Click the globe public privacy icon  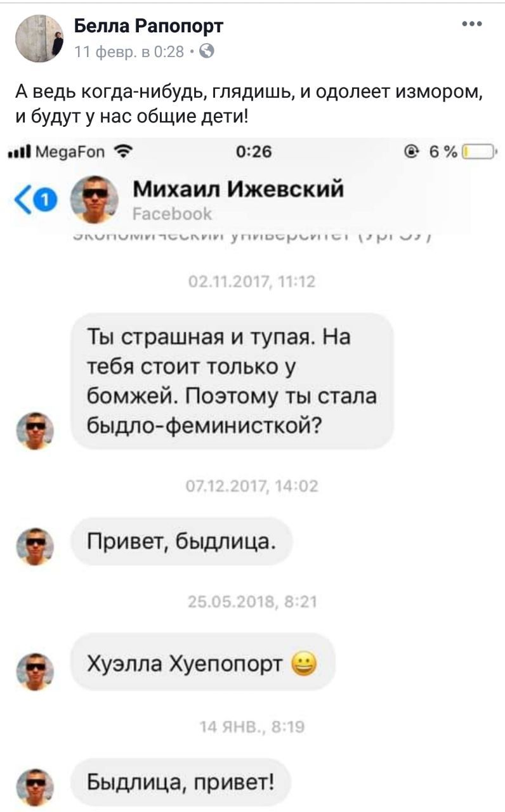tap(207, 51)
